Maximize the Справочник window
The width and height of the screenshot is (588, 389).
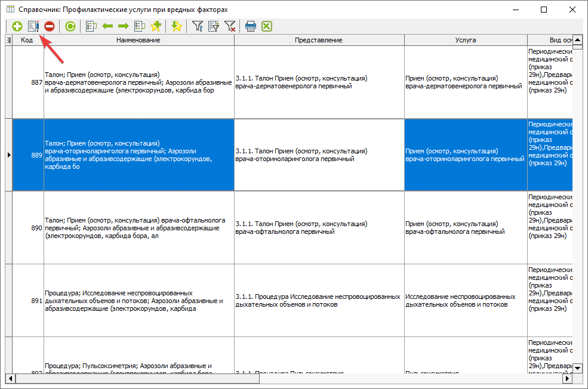(x=544, y=10)
